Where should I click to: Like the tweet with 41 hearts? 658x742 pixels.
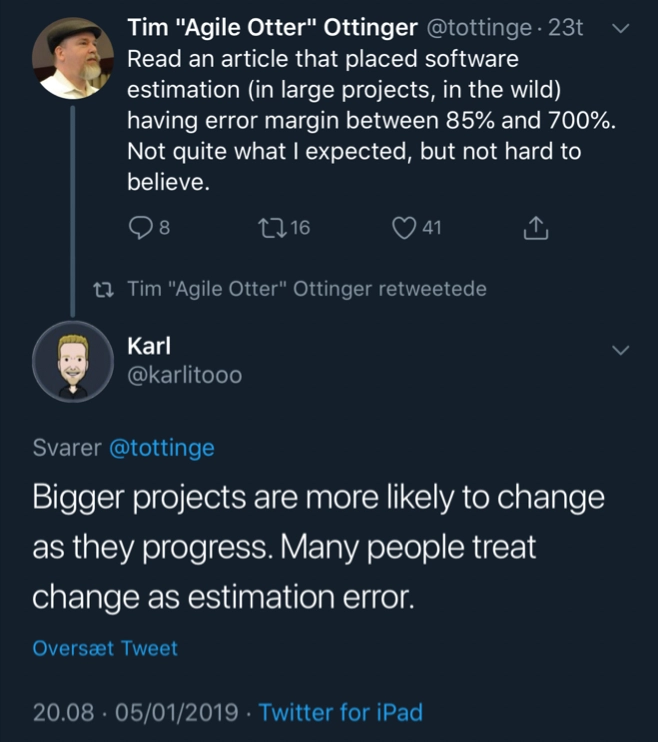404,228
